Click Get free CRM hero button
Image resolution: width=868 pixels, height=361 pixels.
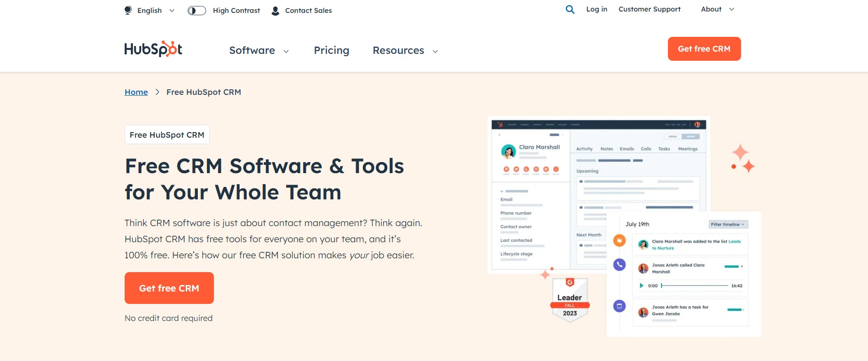(169, 288)
